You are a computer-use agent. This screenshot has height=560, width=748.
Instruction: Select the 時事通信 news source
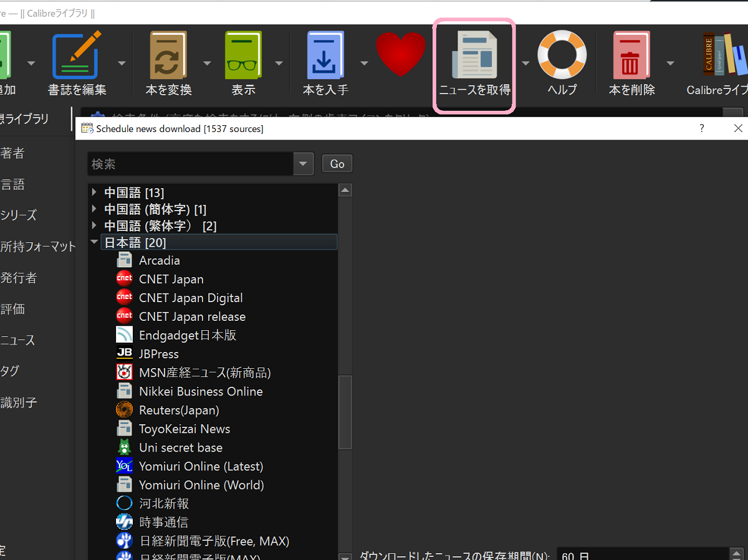[163, 522]
